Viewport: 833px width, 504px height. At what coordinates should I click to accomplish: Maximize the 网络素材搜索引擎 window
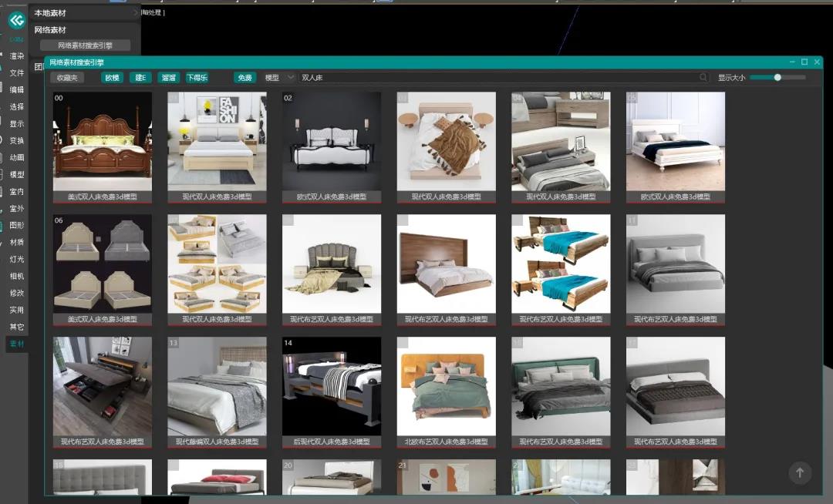point(804,62)
